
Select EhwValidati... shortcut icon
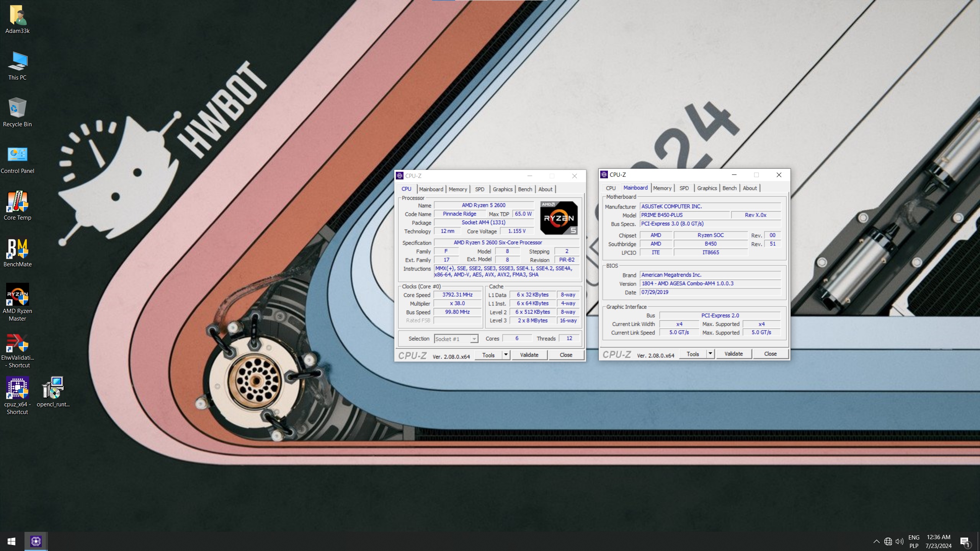pos(17,350)
